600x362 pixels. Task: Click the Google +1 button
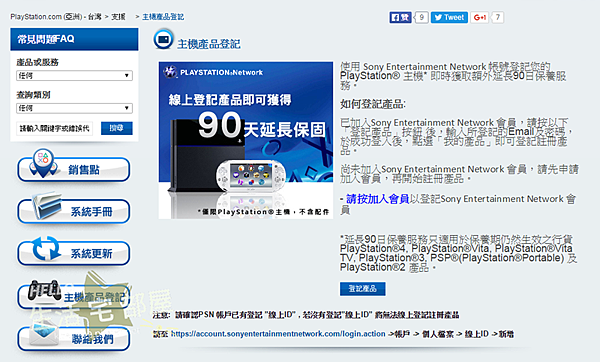pos(479,17)
